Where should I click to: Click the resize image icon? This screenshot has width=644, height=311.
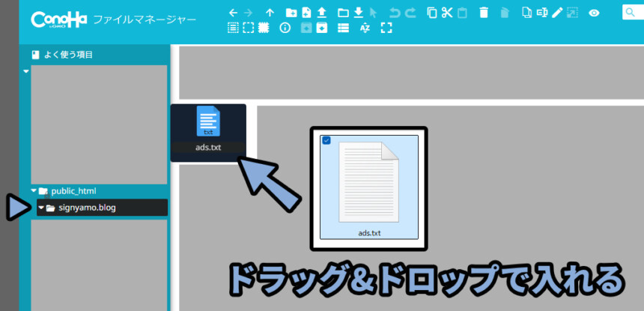coord(571,13)
